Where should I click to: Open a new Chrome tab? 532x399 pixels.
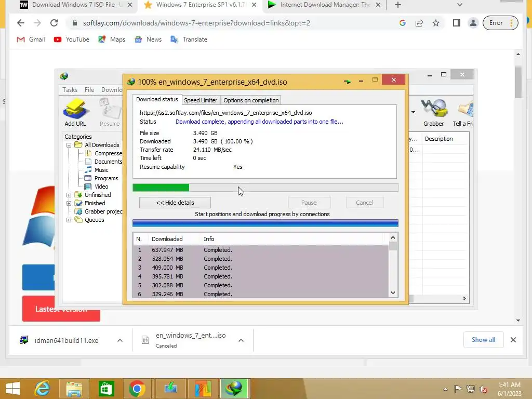coord(398,5)
